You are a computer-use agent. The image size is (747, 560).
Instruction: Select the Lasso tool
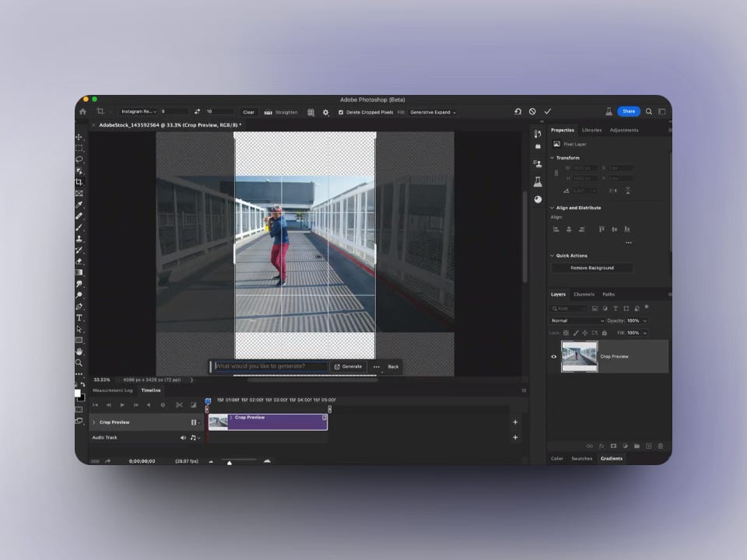click(79, 159)
